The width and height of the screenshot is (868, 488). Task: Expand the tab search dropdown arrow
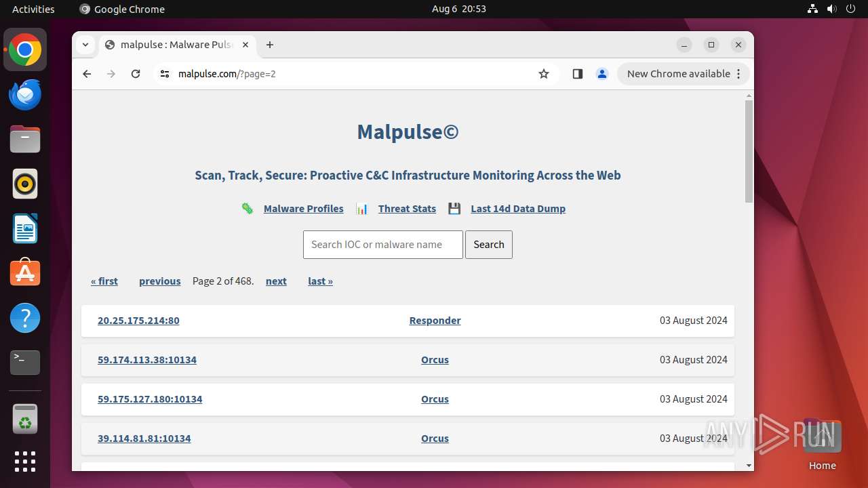coord(85,45)
